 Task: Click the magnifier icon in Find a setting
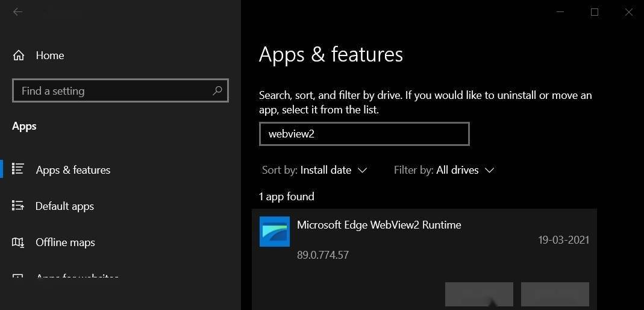point(217,90)
